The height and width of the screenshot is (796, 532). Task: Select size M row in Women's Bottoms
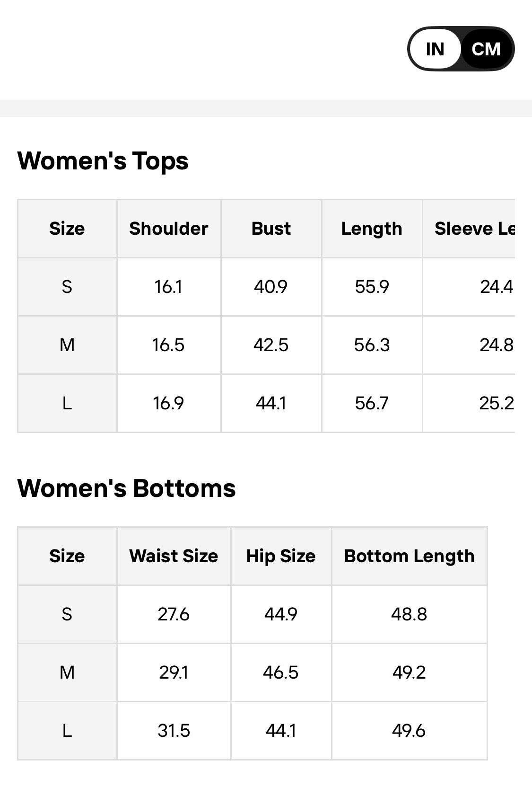click(253, 672)
